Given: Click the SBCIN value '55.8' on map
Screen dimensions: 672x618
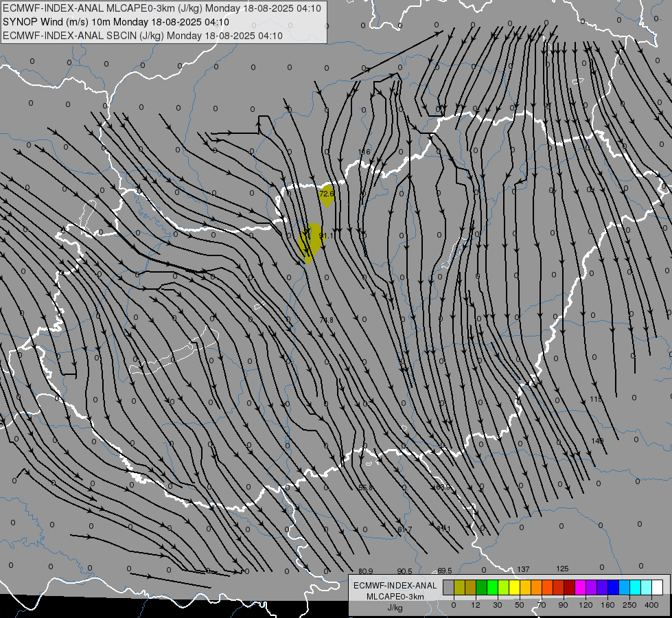Looking at the screenshot, I should pyautogui.click(x=365, y=488).
